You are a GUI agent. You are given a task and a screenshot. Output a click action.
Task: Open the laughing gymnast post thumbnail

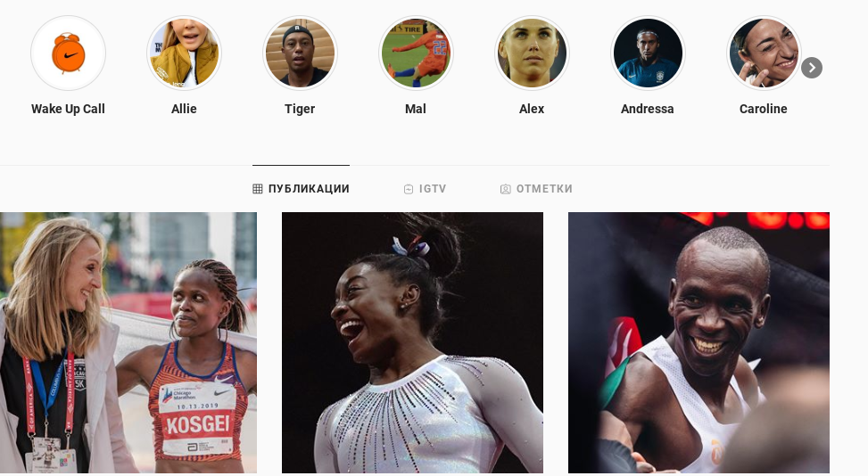click(412, 343)
